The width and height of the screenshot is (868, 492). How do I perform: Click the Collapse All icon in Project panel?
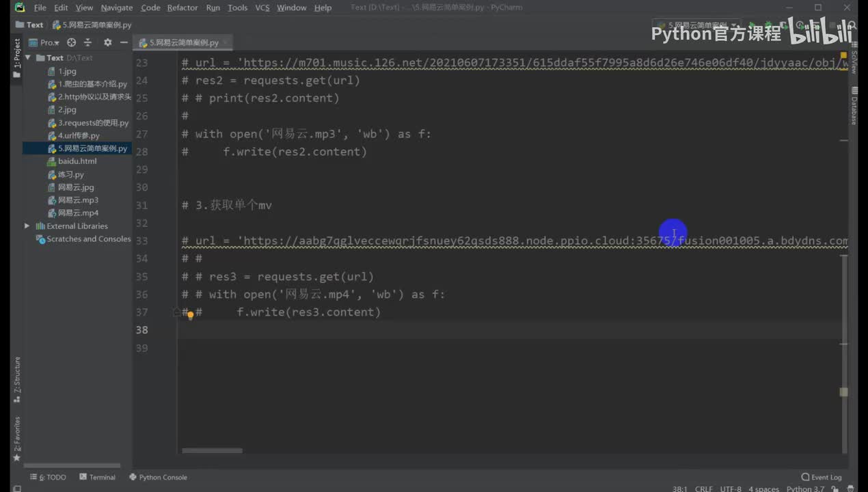click(x=87, y=42)
